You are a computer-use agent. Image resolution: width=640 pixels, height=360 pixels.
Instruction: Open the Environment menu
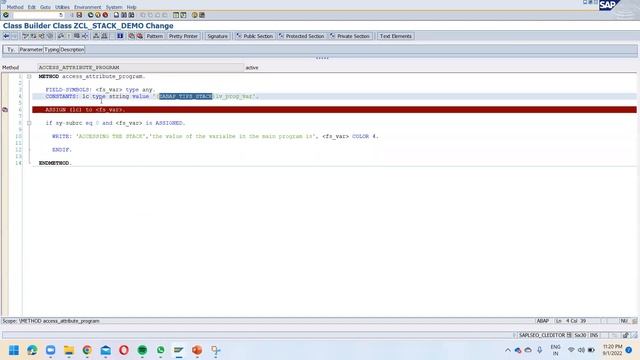(x=87, y=7)
